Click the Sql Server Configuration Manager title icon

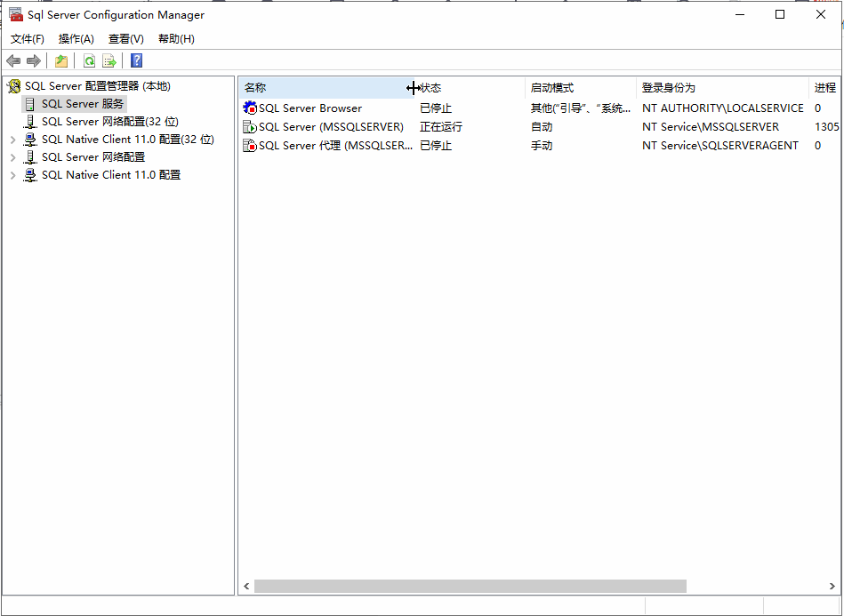(x=16, y=14)
